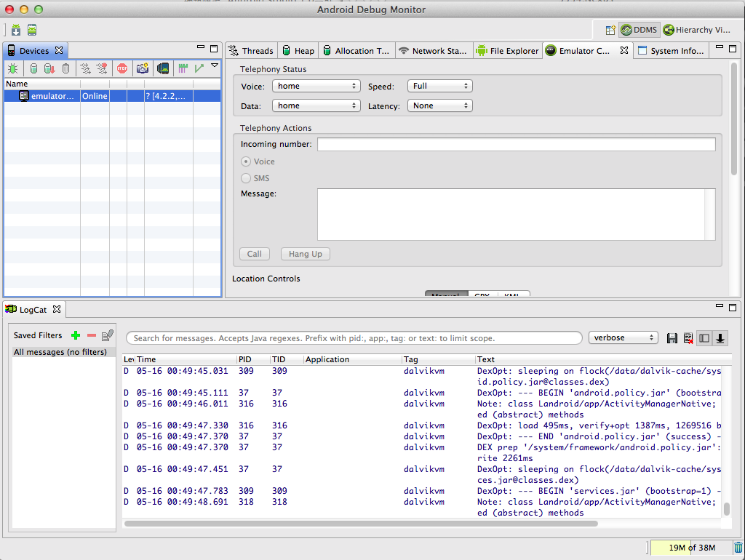Switch to the File Explorer tab

click(507, 51)
